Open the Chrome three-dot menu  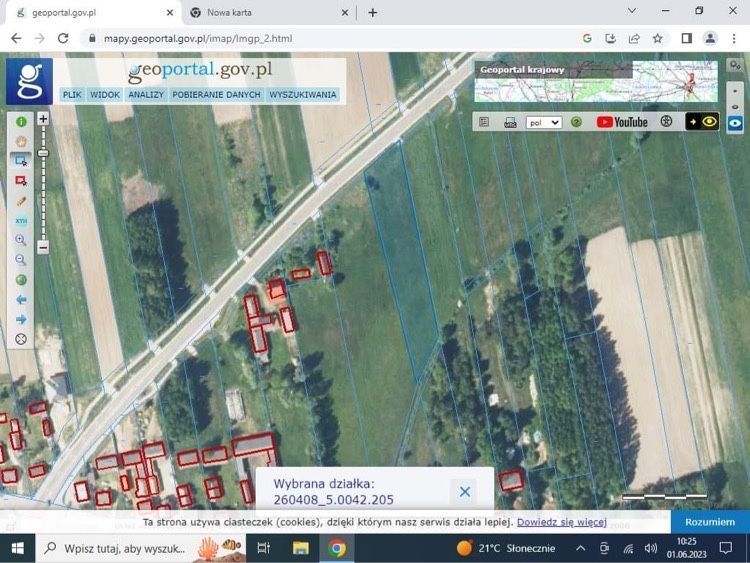pos(734,38)
